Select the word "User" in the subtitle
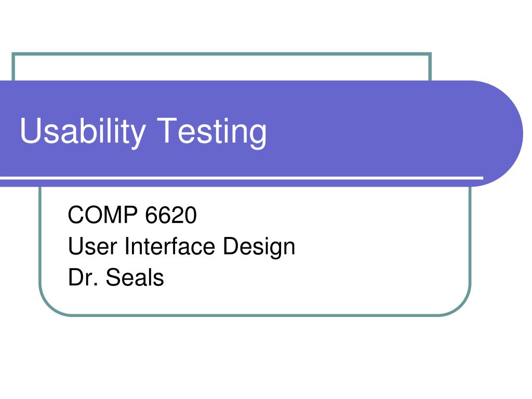The height and width of the screenshot is (399, 532). point(92,246)
